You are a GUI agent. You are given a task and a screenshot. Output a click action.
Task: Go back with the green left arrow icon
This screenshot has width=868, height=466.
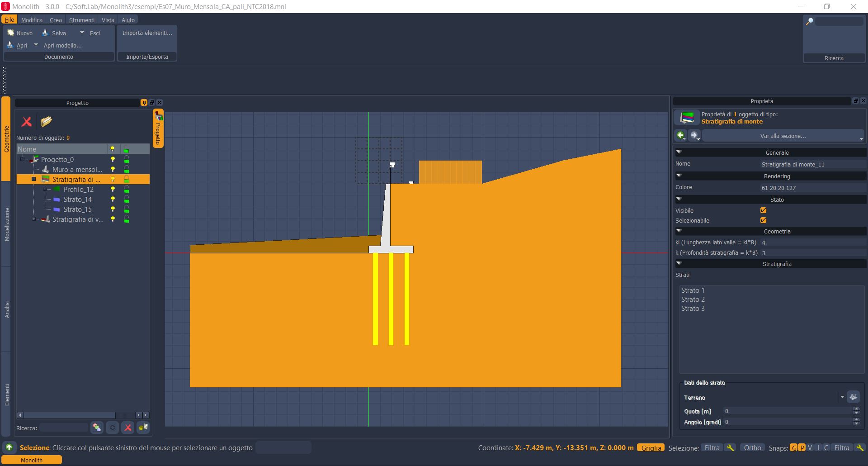click(x=681, y=135)
